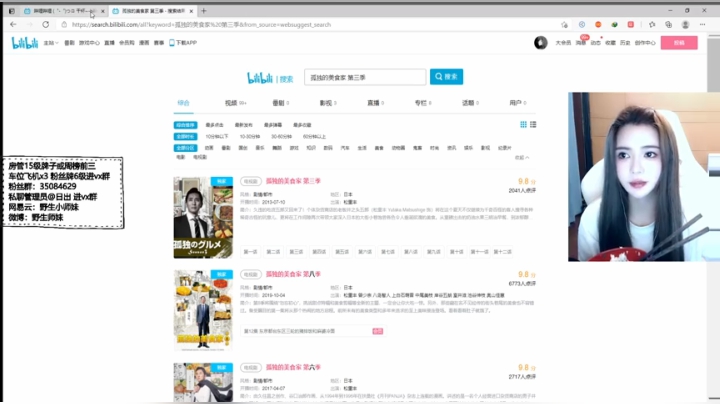
Task: Open the browser Favorites star icon
Action: (x=652, y=25)
